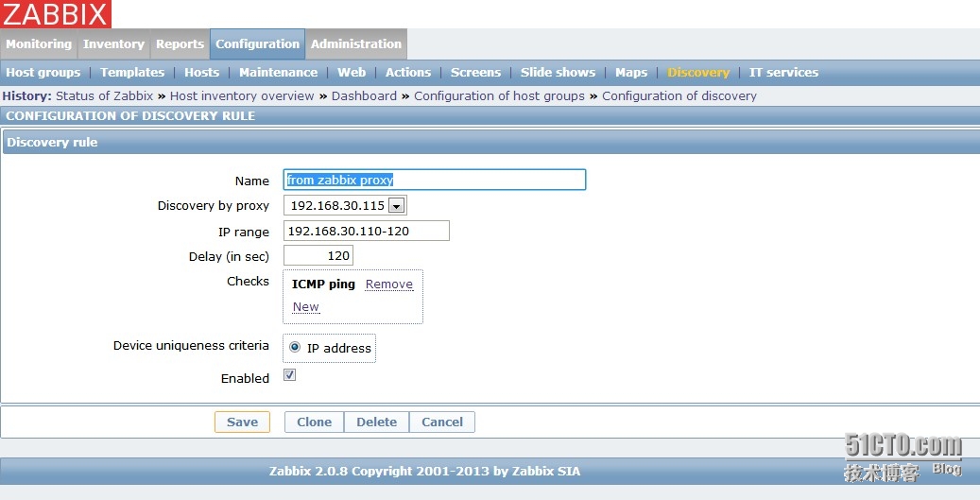
Task: Open the Actions submenu
Action: click(408, 73)
